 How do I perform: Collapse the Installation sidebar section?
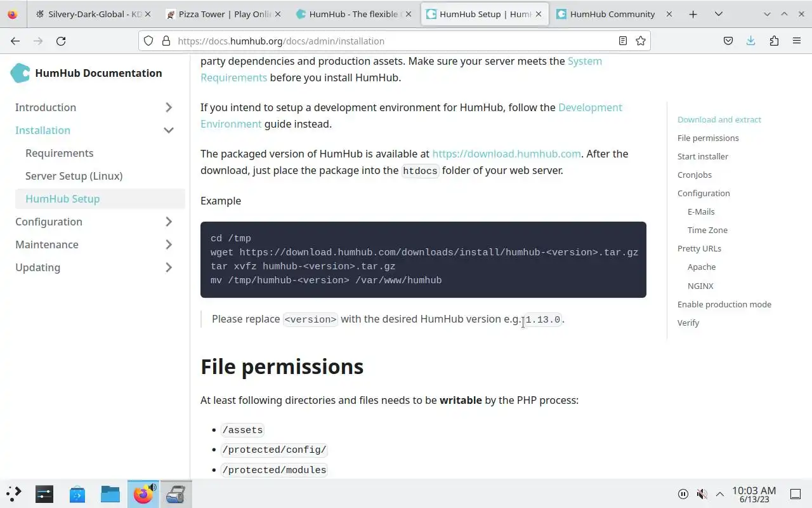pos(169,130)
